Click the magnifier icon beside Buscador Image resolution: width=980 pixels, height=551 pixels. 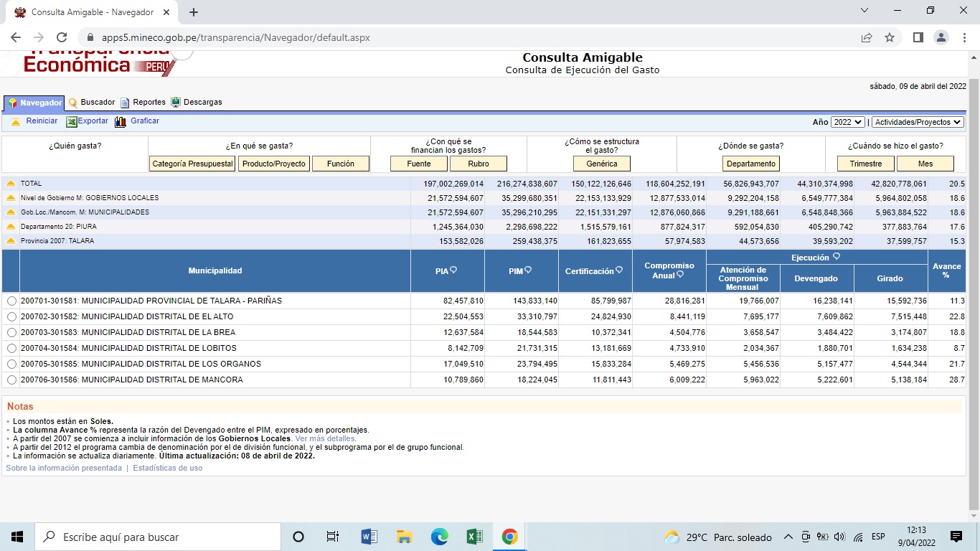[x=72, y=103]
